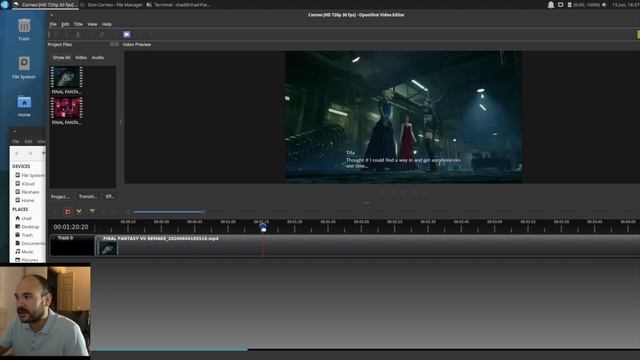Viewport: 640px width, 360px height.
Task: Toggle the red snapping icon in timeline toolbar
Action: tap(68, 211)
